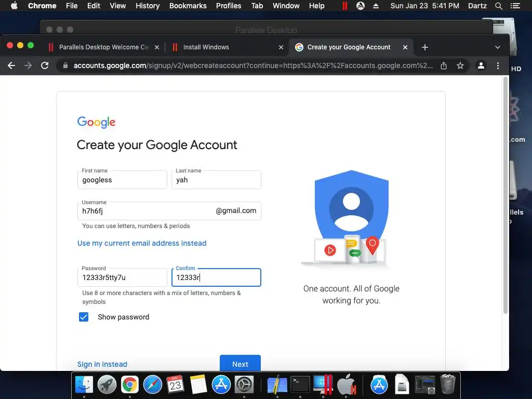The image size is (532, 399).
Task: Open Terminal from the Dock
Action: (300, 385)
